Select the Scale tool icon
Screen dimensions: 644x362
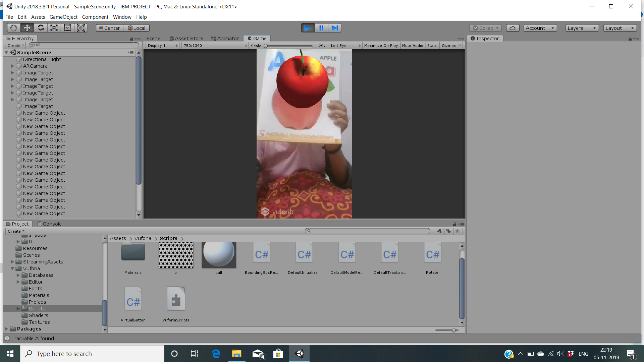tap(54, 28)
